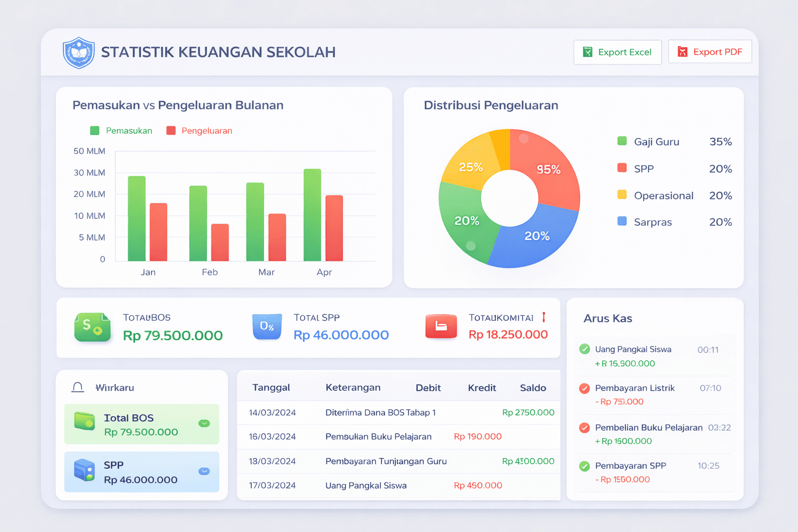This screenshot has height=532, width=798.
Task: Click the percent icon next to Total SPP
Action: tap(267, 327)
